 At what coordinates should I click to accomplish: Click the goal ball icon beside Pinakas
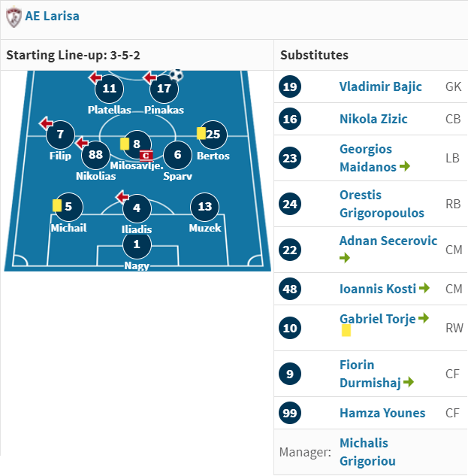177,75
